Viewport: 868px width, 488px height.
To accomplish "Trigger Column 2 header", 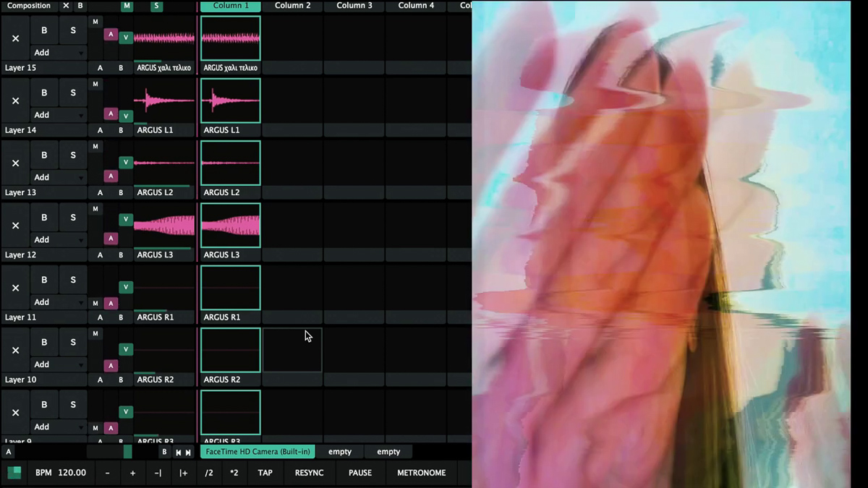I will (x=292, y=6).
